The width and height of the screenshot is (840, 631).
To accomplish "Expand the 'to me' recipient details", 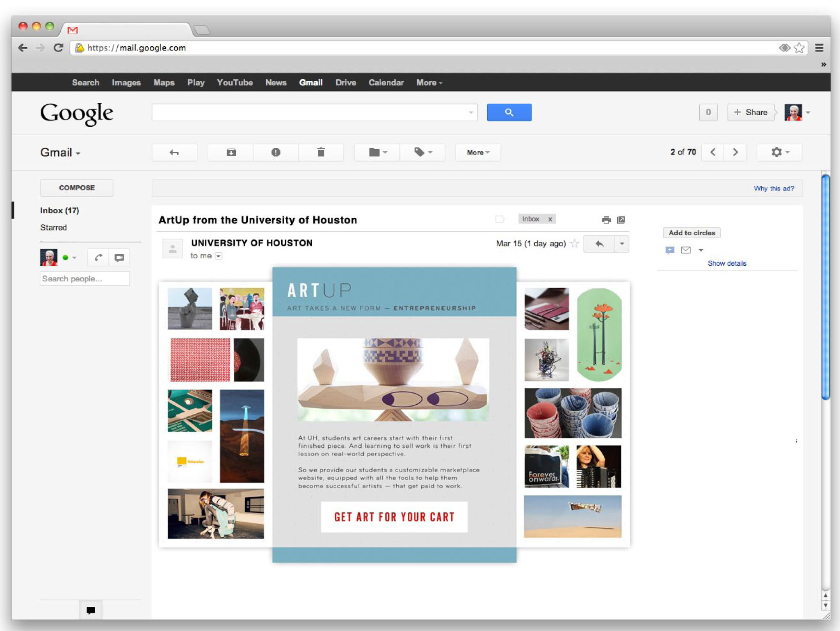I will [219, 256].
